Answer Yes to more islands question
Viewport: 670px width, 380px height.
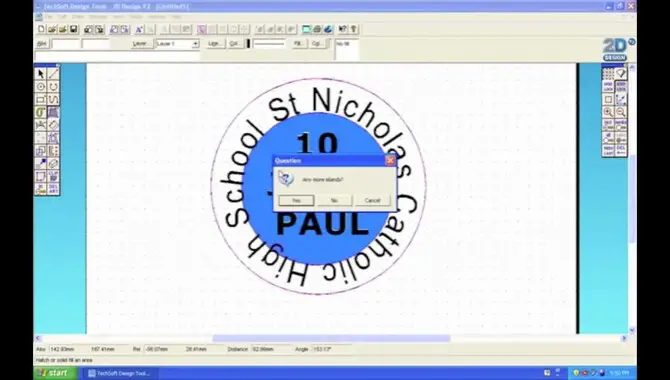tap(296, 200)
